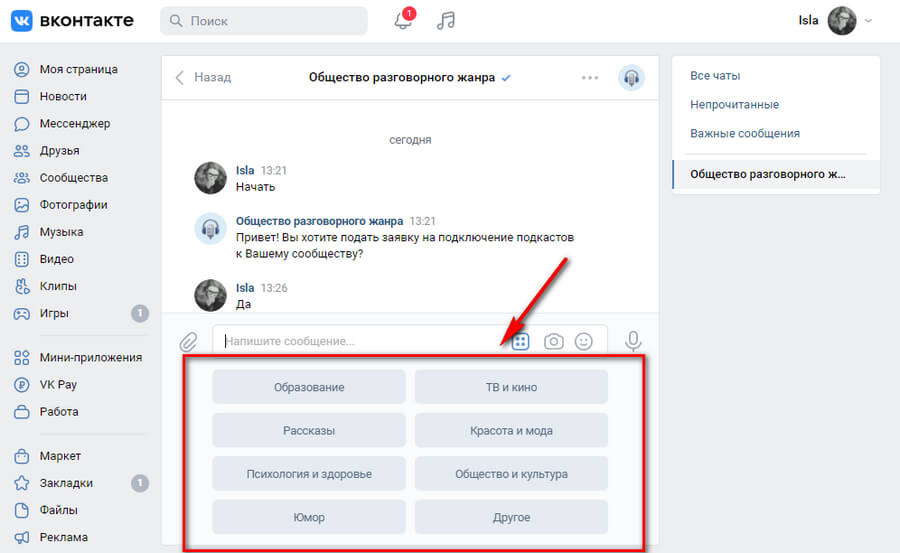The height and width of the screenshot is (553, 900).
Task: Click the verified checkmark next to chat title
Action: 506,78
